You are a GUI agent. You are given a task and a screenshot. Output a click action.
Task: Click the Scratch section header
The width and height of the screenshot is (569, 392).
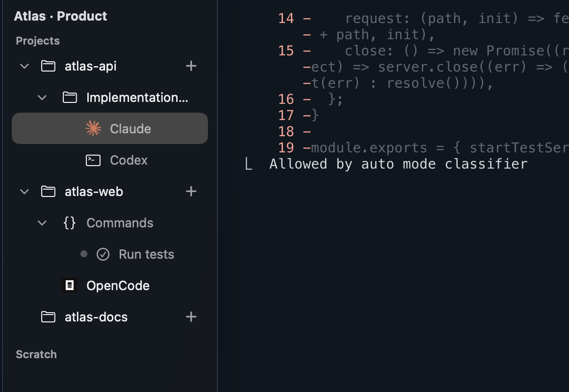click(36, 354)
